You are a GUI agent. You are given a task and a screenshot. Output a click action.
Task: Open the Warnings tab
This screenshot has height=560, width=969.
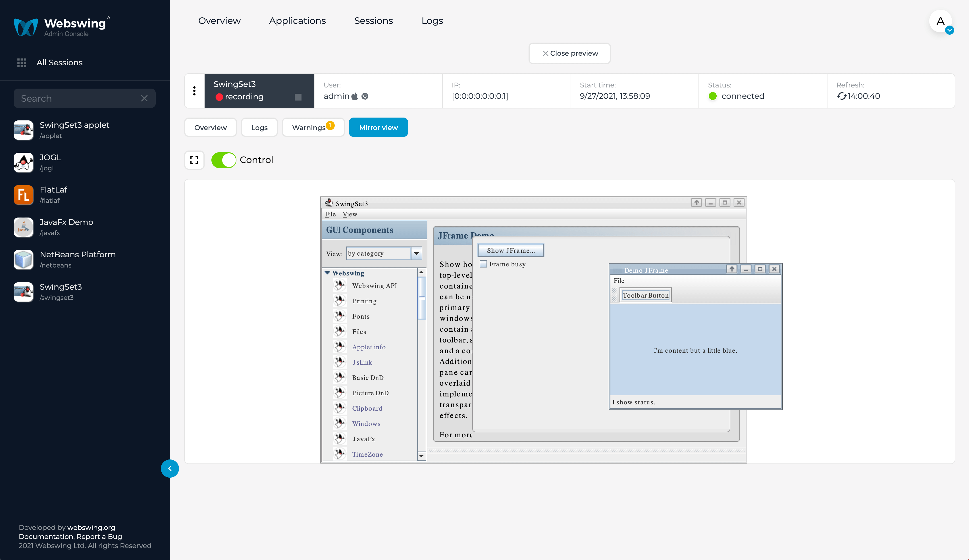(x=313, y=127)
